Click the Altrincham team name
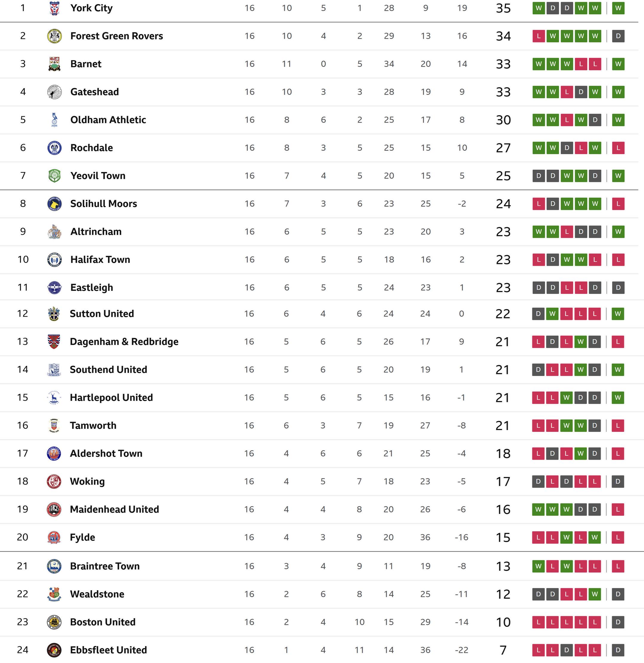Image resolution: width=644 pixels, height=663 pixels. pyautogui.click(x=96, y=232)
